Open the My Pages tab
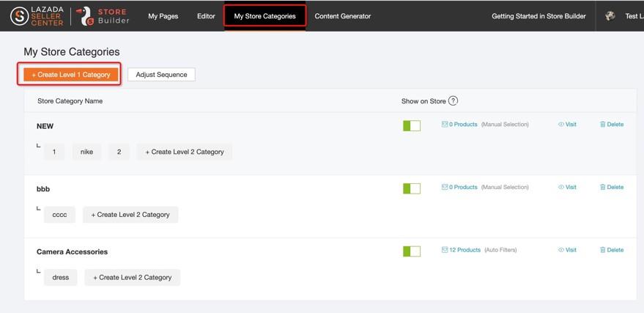The image size is (644, 313). point(163,16)
